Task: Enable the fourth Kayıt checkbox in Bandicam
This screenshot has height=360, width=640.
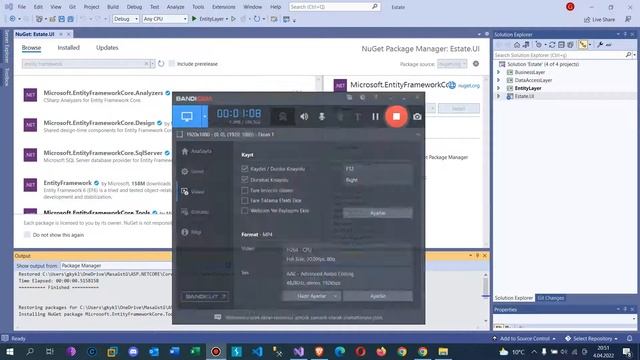Action: click(x=244, y=200)
